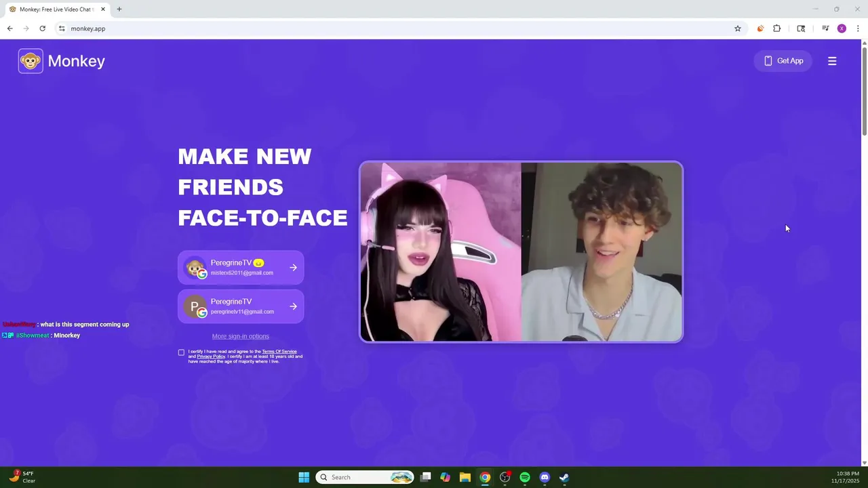Open the Chrome profile avatar
Screen dimensions: 868x488
coord(842,28)
